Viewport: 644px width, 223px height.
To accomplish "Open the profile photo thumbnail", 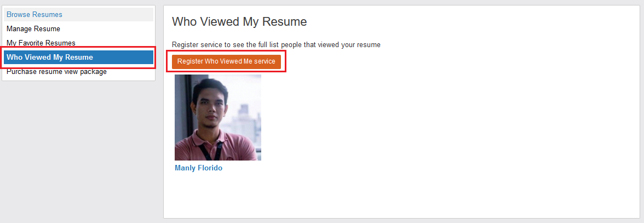I will coord(218,117).
